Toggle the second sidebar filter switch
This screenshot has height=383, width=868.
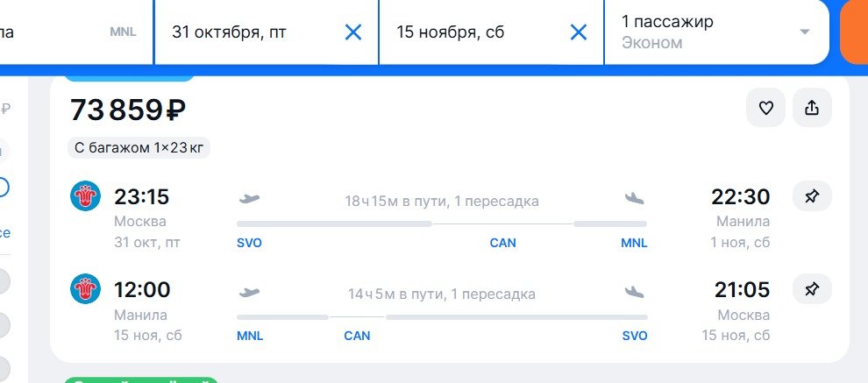[4, 324]
